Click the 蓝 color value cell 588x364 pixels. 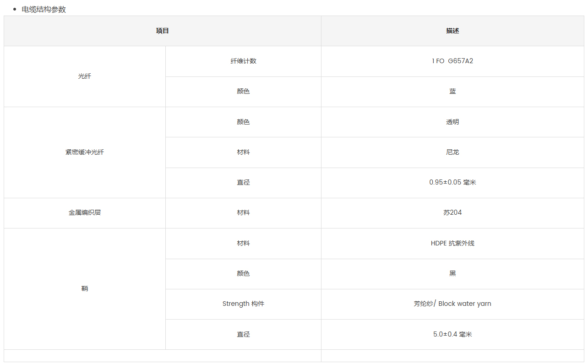(452, 92)
